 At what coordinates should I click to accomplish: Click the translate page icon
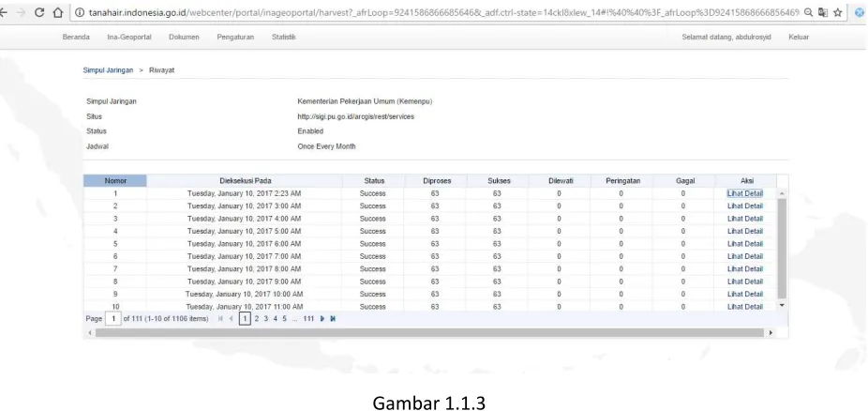point(823,12)
